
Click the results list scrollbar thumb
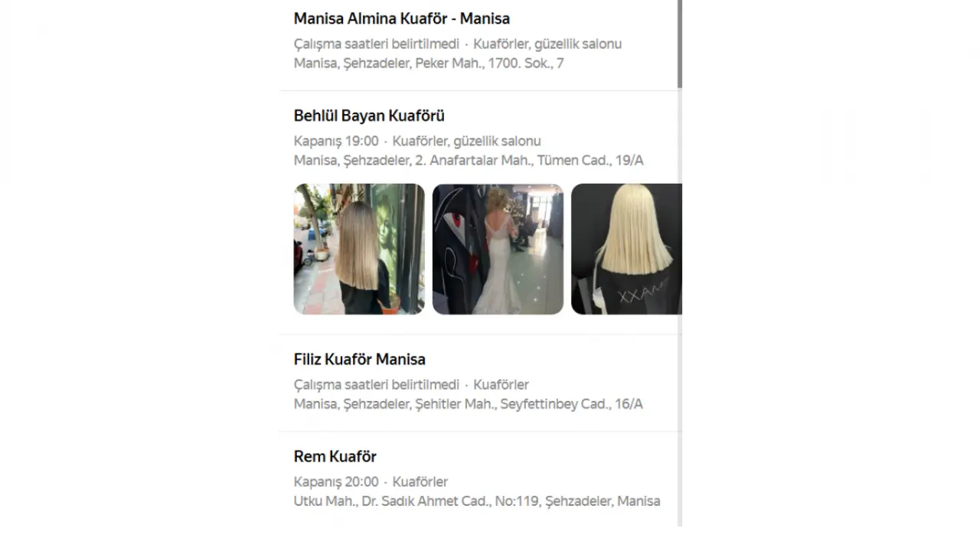click(x=679, y=44)
